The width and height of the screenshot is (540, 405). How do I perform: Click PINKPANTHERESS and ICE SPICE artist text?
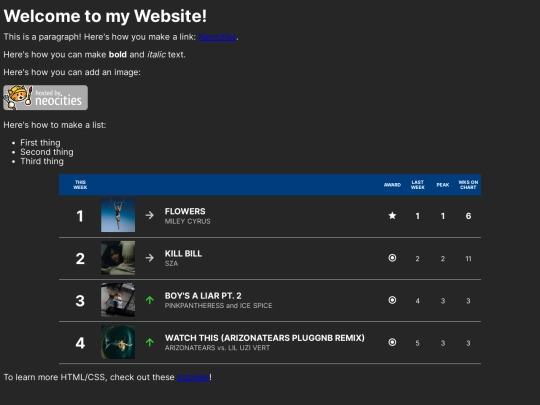(218, 305)
